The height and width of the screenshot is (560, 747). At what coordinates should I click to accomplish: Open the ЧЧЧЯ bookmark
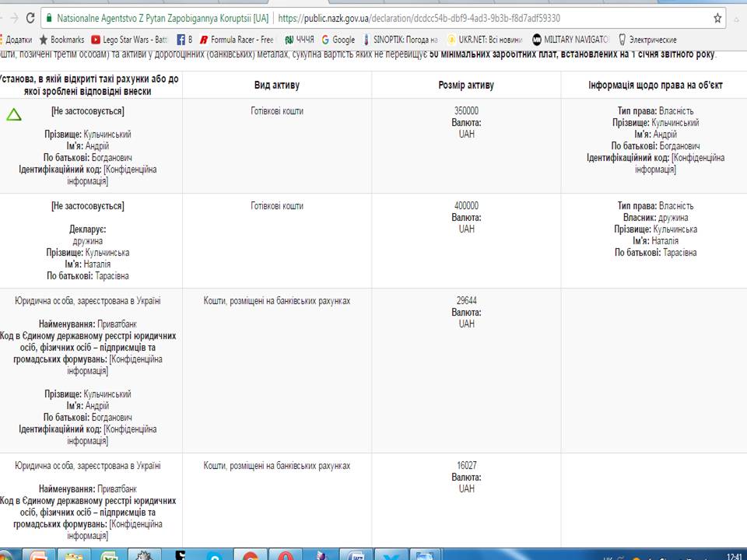point(299,40)
